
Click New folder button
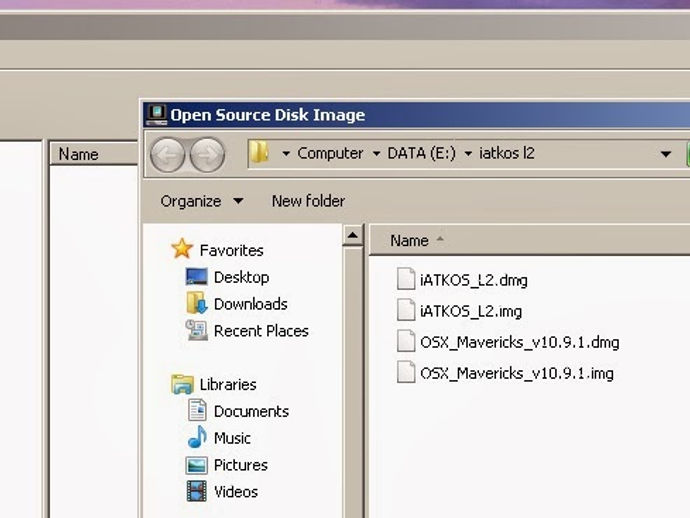coord(308,201)
